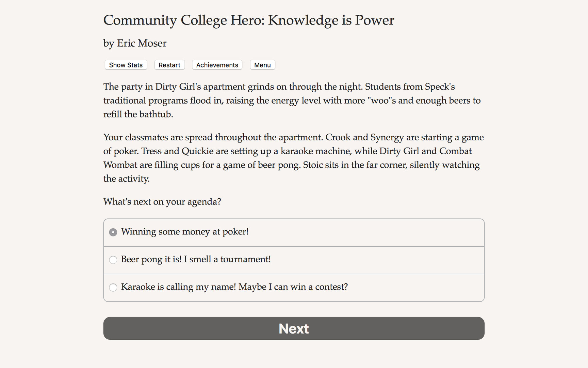Click the circle beside the karaoke option
This screenshot has height=368, width=588.
pos(113,287)
